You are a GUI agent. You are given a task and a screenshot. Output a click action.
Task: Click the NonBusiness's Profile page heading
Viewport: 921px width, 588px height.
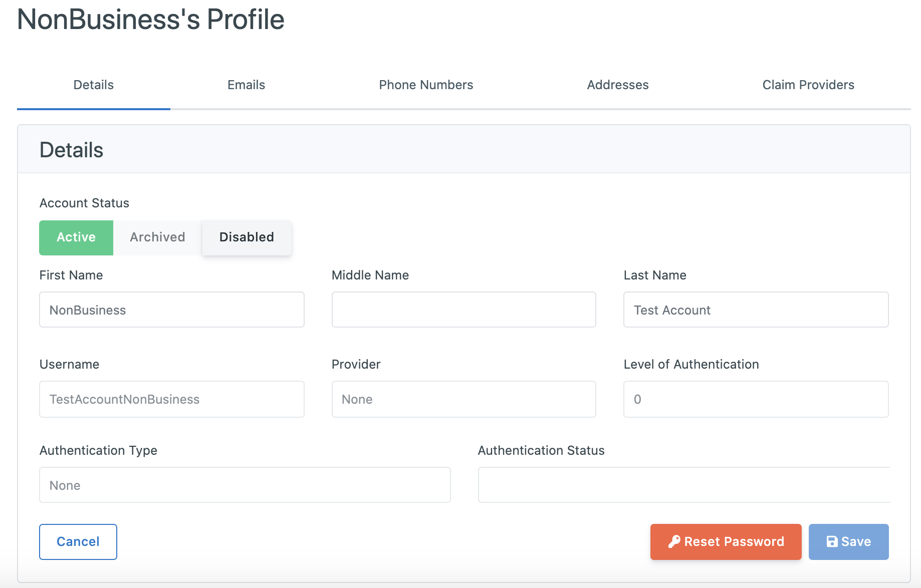click(x=151, y=20)
